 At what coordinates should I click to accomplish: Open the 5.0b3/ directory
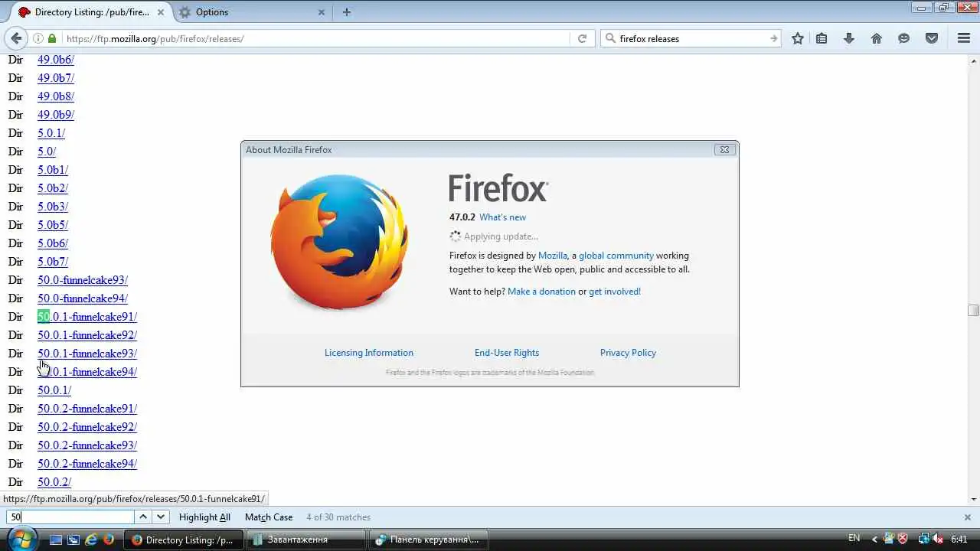[53, 207]
